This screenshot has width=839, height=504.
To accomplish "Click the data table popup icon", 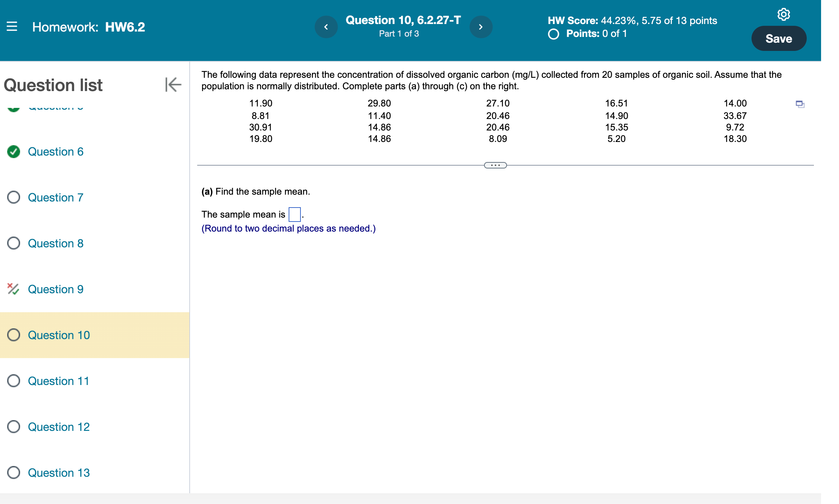I will [800, 104].
